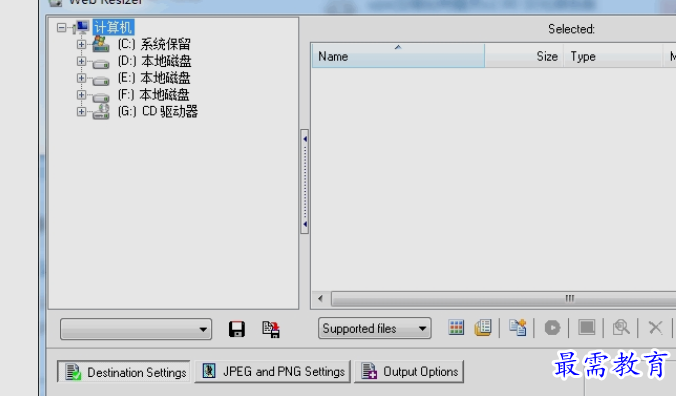This screenshot has height=396, width=676.
Task: Open the Supported files filter dropdown
Action: [x=374, y=328]
